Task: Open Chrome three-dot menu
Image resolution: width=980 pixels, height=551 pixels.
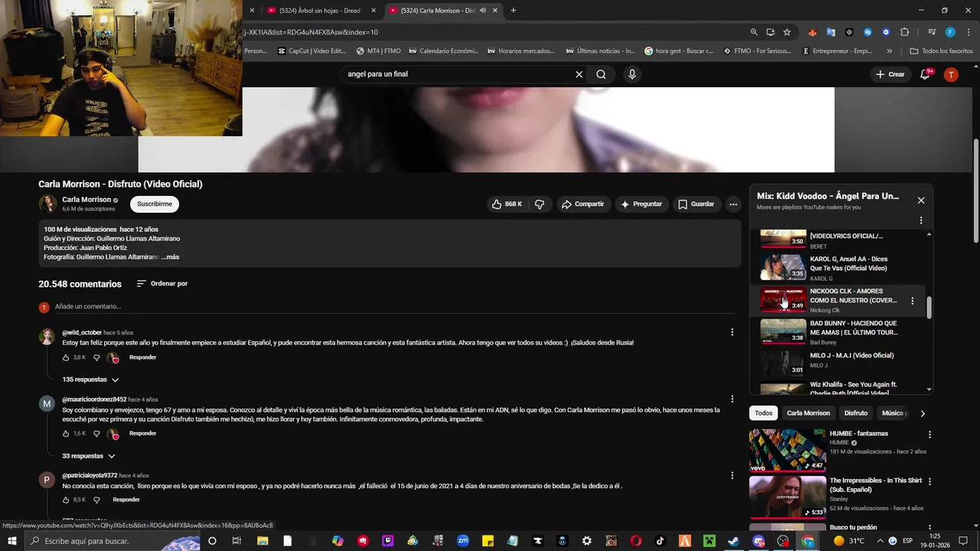Action: (x=967, y=32)
